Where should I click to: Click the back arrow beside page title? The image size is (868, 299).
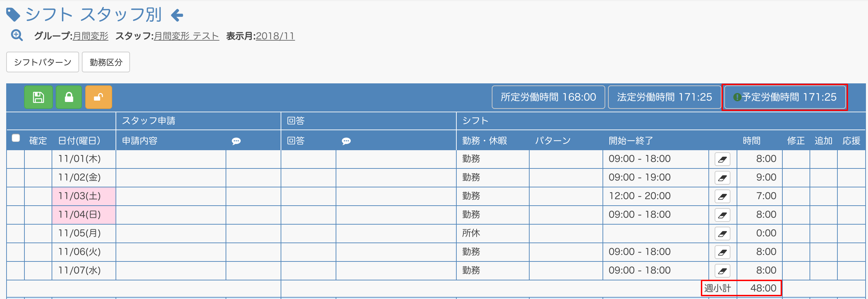(177, 15)
